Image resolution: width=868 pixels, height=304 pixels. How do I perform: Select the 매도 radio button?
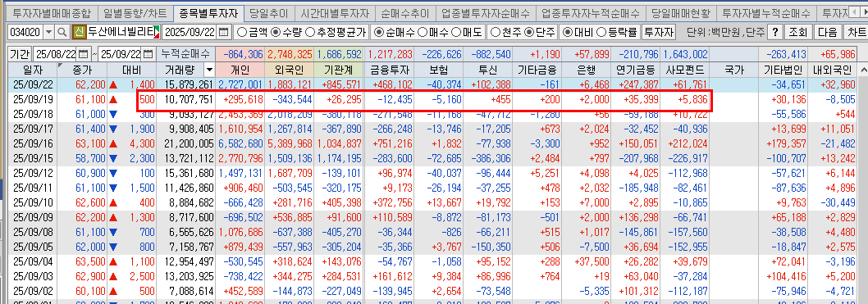click(457, 33)
